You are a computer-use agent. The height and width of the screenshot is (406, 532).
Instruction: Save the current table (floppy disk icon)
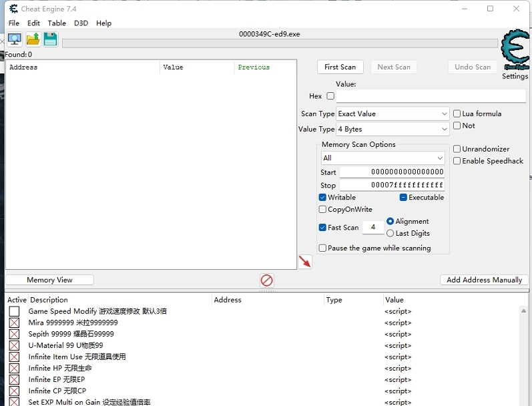(51, 39)
